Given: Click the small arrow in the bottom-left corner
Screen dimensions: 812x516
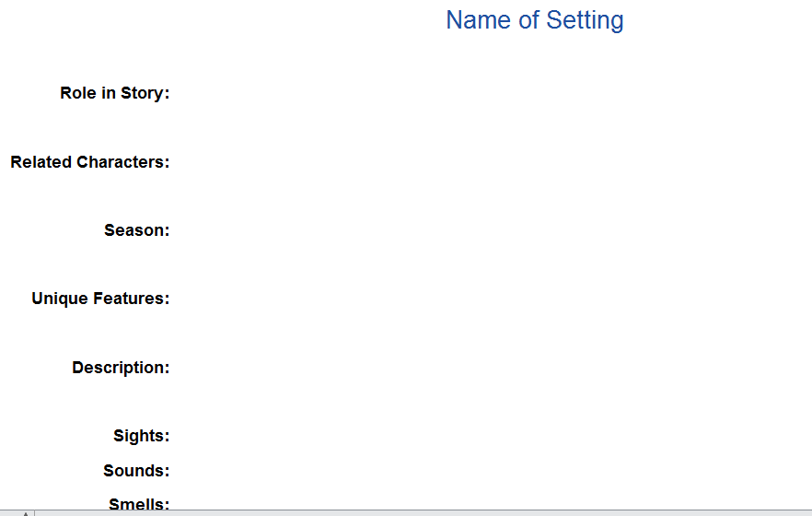Looking at the screenshot, I should (x=26, y=513).
